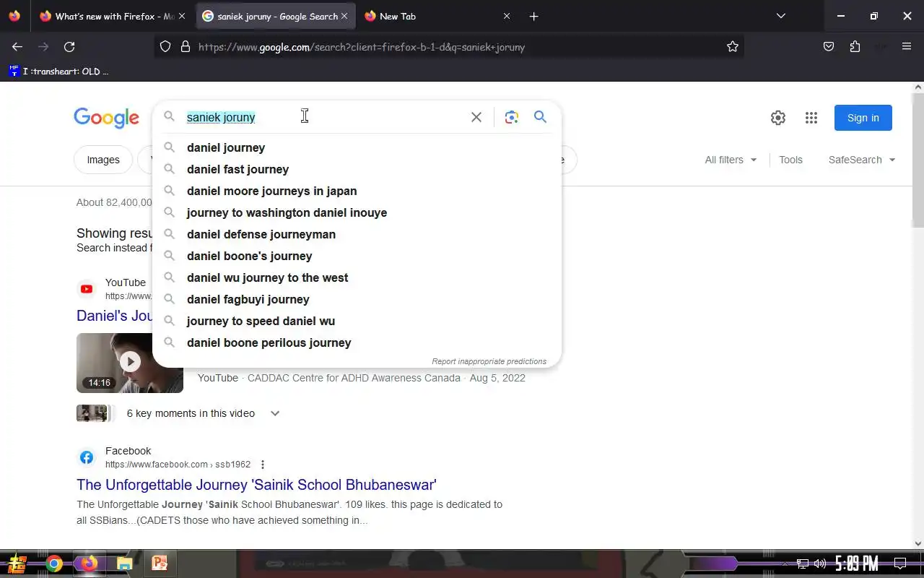Click the Sign in button
Image resolution: width=924 pixels, height=578 pixels.
[863, 118]
